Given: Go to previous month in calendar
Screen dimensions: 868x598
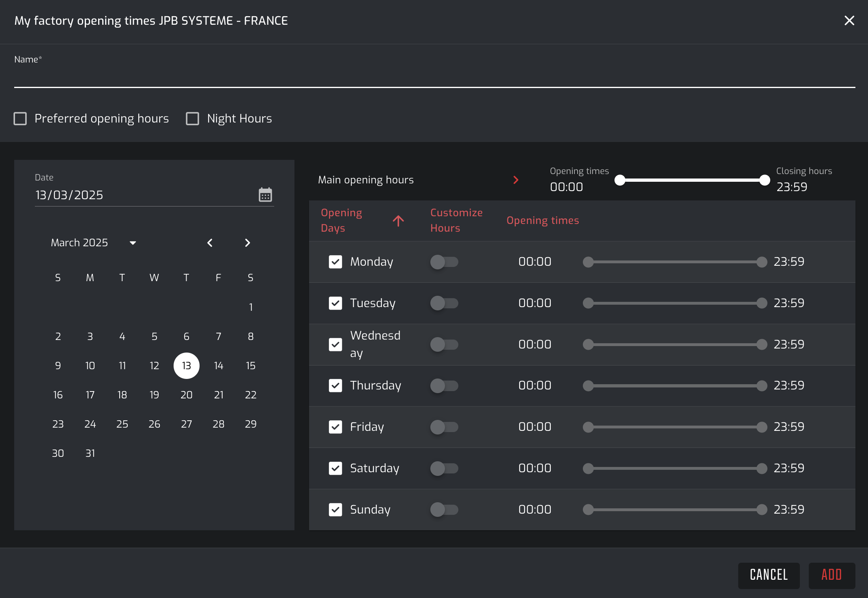Looking at the screenshot, I should (210, 243).
